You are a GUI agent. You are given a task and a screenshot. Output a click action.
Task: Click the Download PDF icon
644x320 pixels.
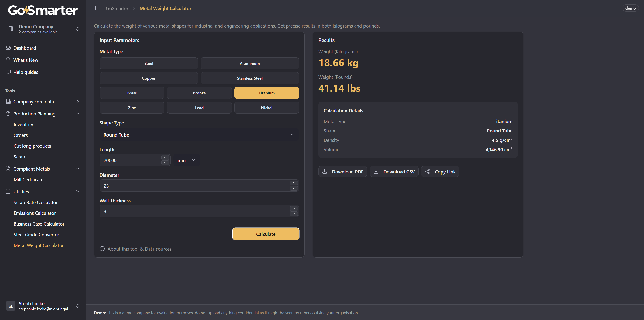point(325,172)
